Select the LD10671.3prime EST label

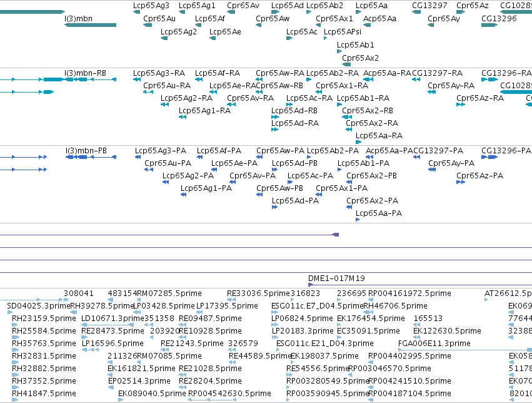point(113,319)
